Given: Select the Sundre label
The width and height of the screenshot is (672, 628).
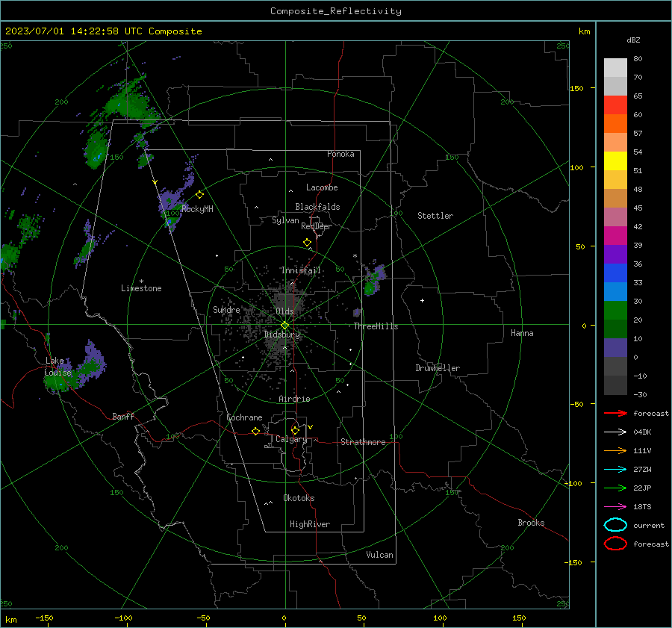Looking at the screenshot, I should pyautogui.click(x=226, y=310).
